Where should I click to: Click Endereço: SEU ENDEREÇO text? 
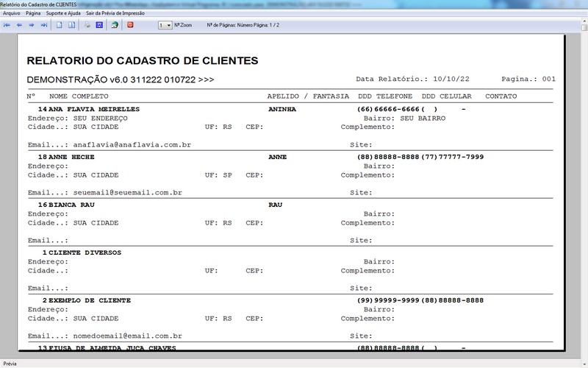[78, 118]
